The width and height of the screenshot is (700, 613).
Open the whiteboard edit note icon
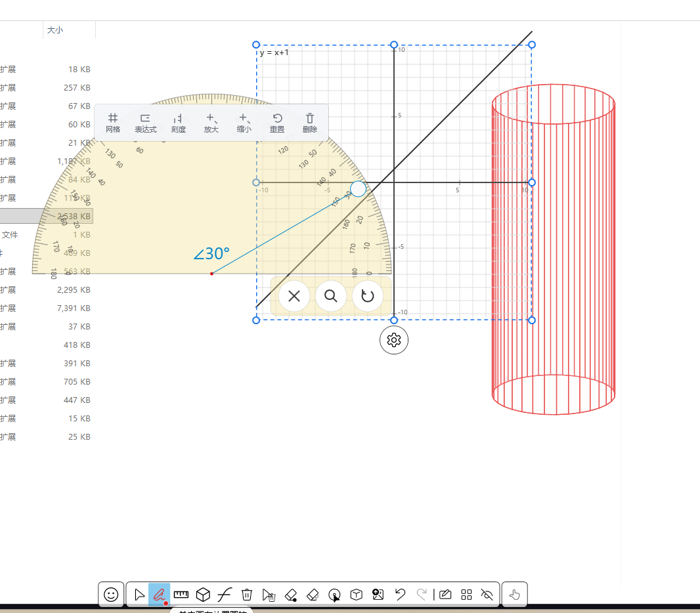[x=445, y=594]
